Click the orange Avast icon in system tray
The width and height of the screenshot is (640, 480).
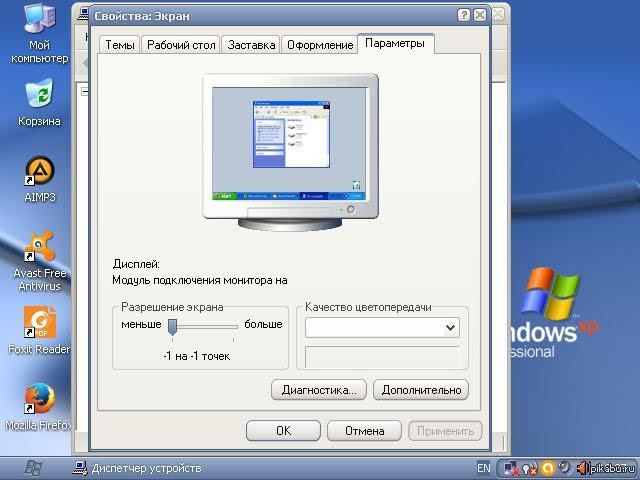pos(547,468)
